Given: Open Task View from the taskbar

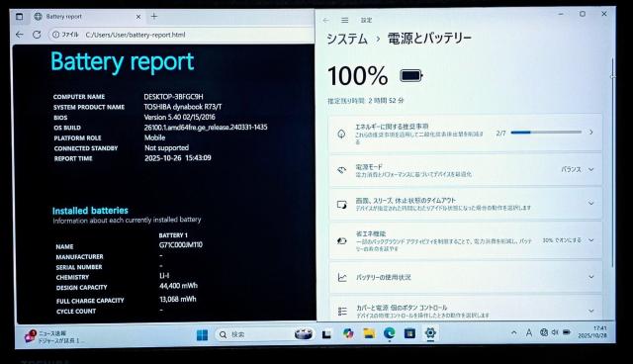Looking at the screenshot, I should tap(326, 334).
